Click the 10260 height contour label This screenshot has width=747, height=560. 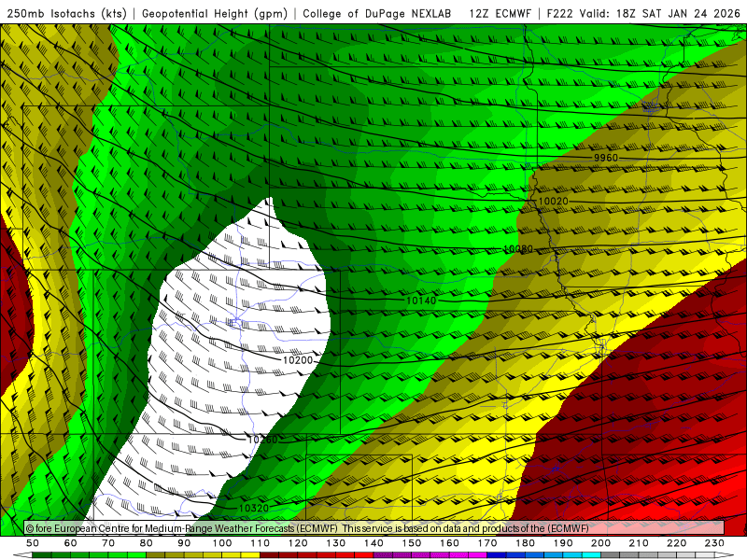pos(262,440)
